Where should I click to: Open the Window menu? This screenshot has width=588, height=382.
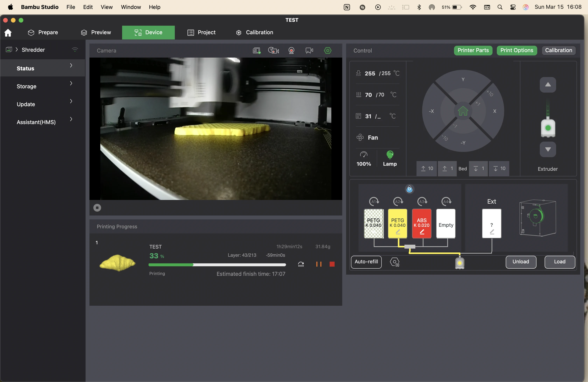[131, 7]
